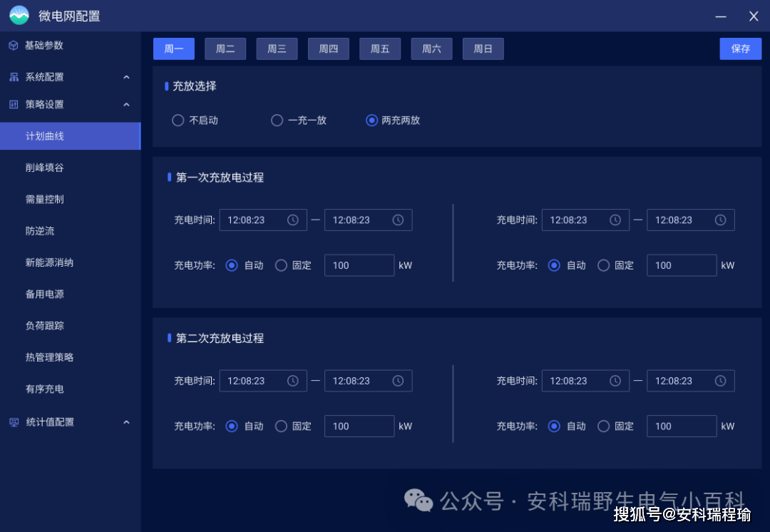Open clock picker for first process left start time
770x532 pixels.
pos(293,220)
